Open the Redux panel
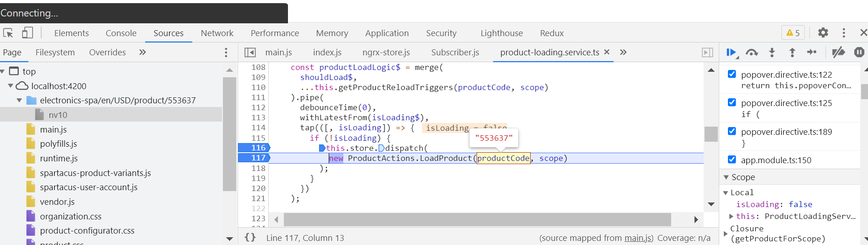Viewport: 868px width, 245px height. point(552,33)
